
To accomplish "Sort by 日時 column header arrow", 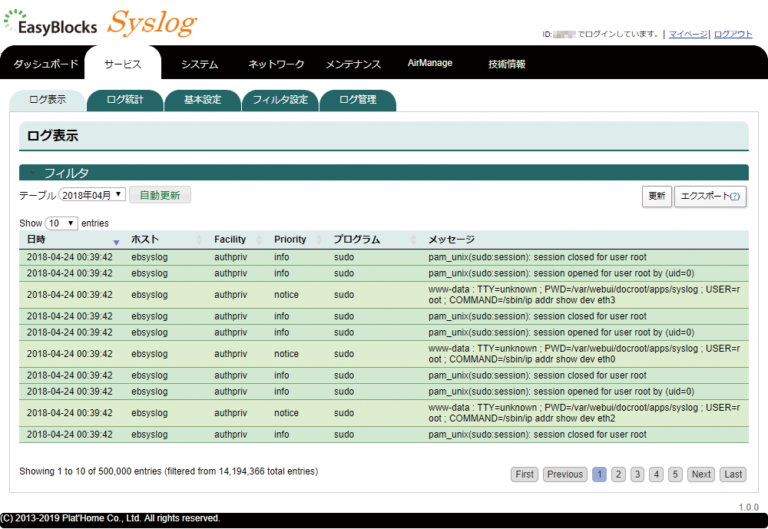I will point(116,241).
